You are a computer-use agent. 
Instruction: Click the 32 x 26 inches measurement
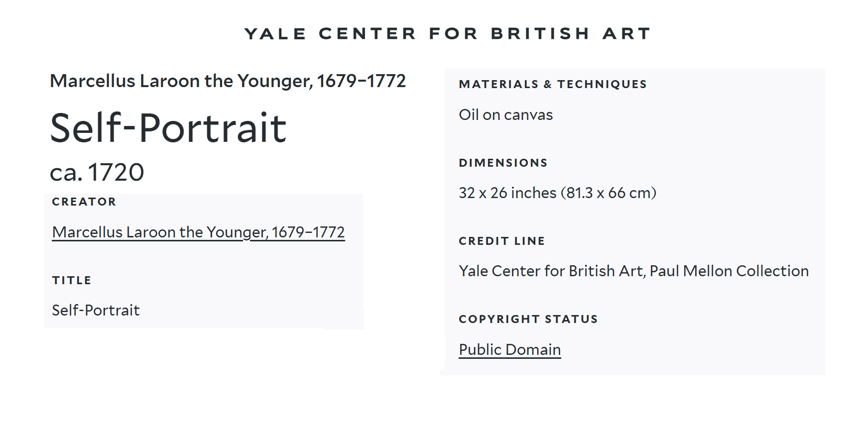[x=507, y=193]
